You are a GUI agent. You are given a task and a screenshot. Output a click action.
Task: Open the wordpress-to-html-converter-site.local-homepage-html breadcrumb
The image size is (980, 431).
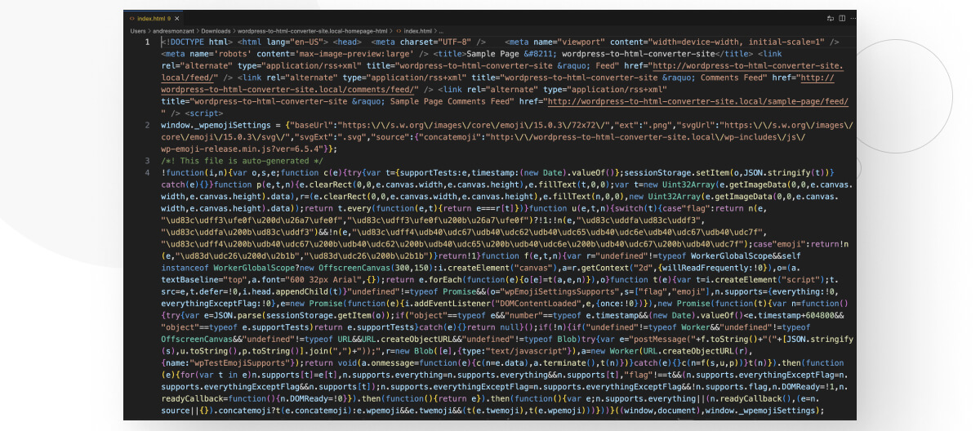click(x=314, y=30)
